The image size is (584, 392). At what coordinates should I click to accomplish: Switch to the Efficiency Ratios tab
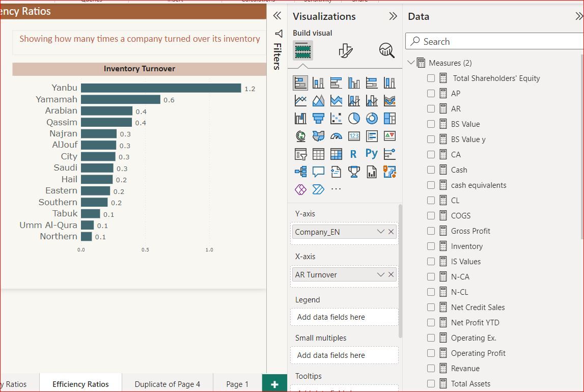click(80, 384)
